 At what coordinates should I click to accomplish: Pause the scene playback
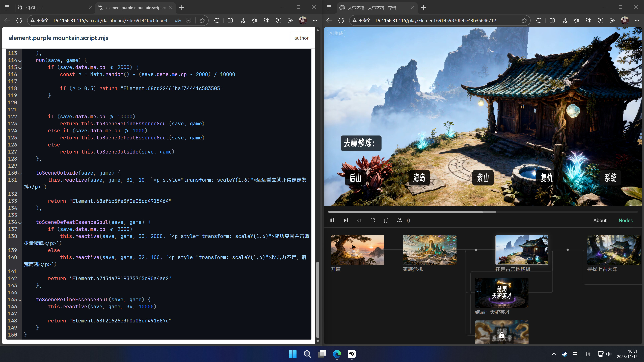tap(332, 221)
